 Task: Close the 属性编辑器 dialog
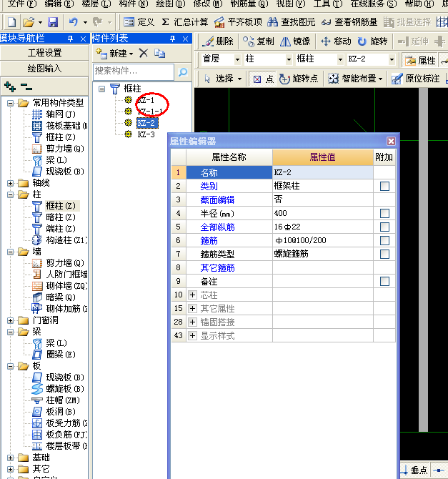392,141
